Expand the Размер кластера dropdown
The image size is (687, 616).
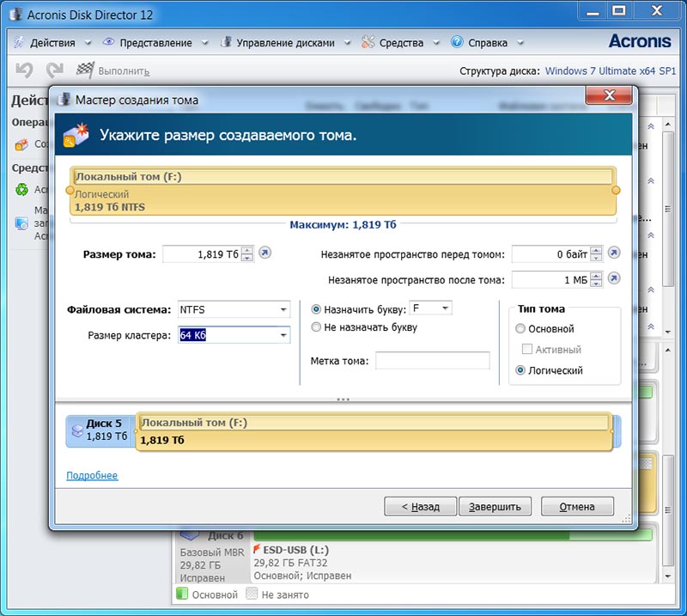tap(283, 335)
